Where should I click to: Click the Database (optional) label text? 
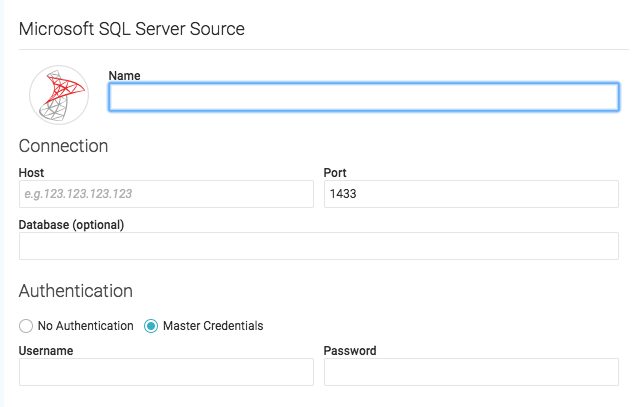tap(71, 225)
